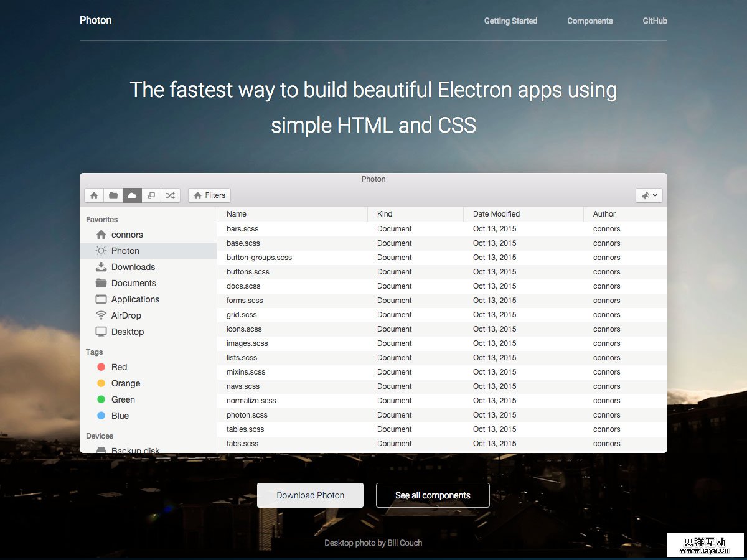Select connors in Favorites sidebar
The image size is (747, 560).
click(x=127, y=235)
